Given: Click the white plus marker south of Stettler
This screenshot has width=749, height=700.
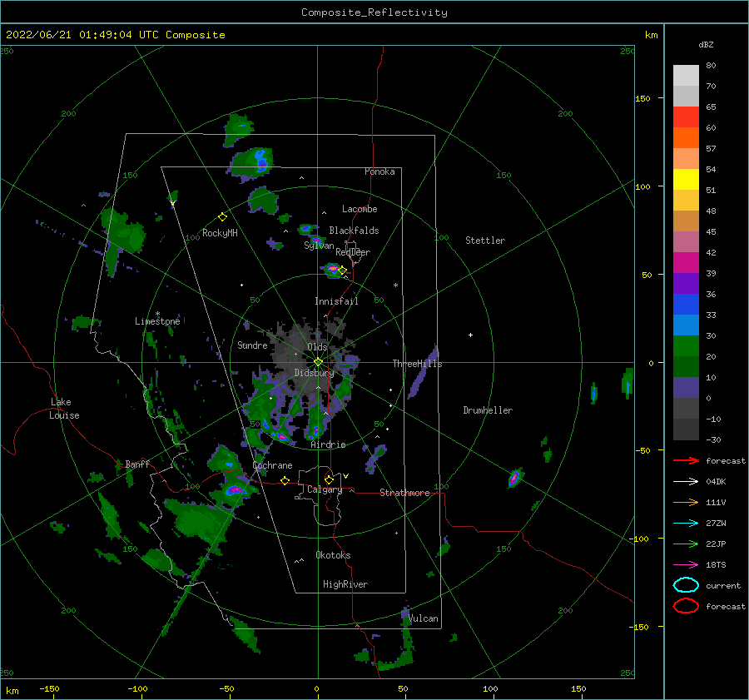Looking at the screenshot, I should pos(470,335).
